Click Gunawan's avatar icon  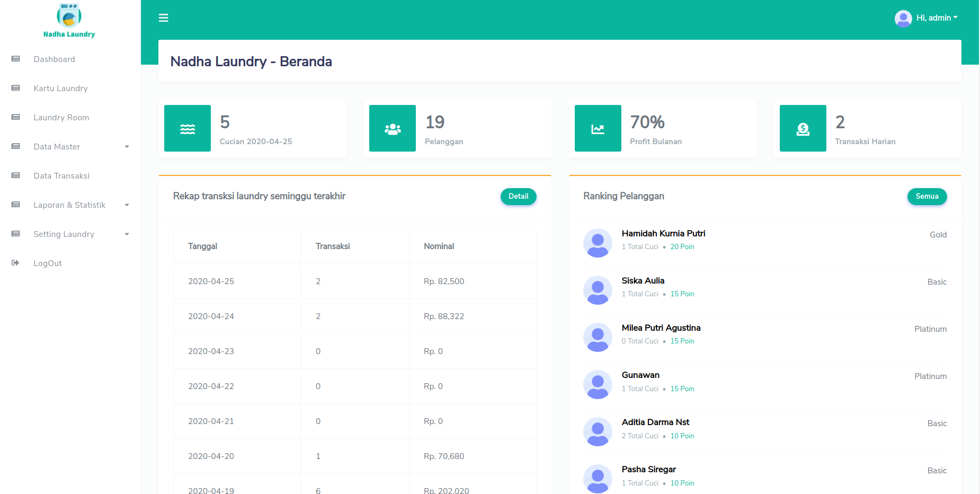pyautogui.click(x=598, y=385)
